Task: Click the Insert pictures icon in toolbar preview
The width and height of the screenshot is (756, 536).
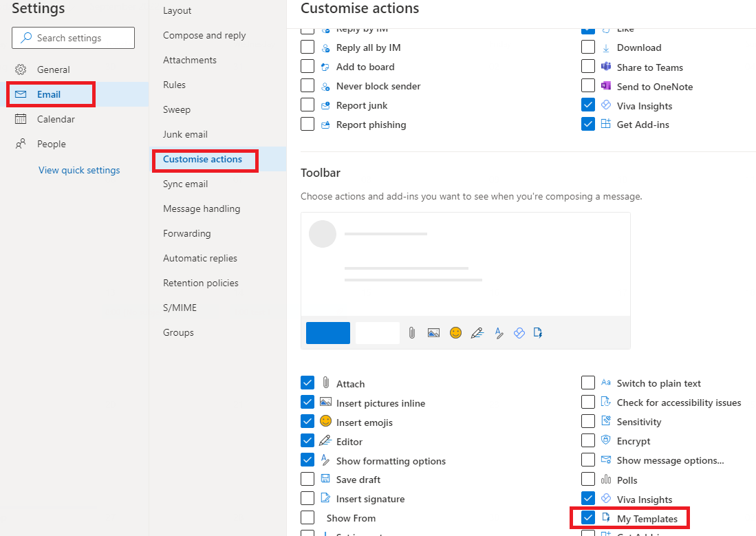Action: [x=433, y=332]
